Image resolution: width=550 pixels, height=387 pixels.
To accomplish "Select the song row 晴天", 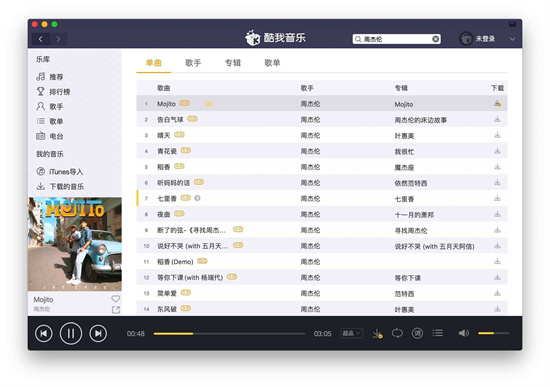I will [x=322, y=135].
